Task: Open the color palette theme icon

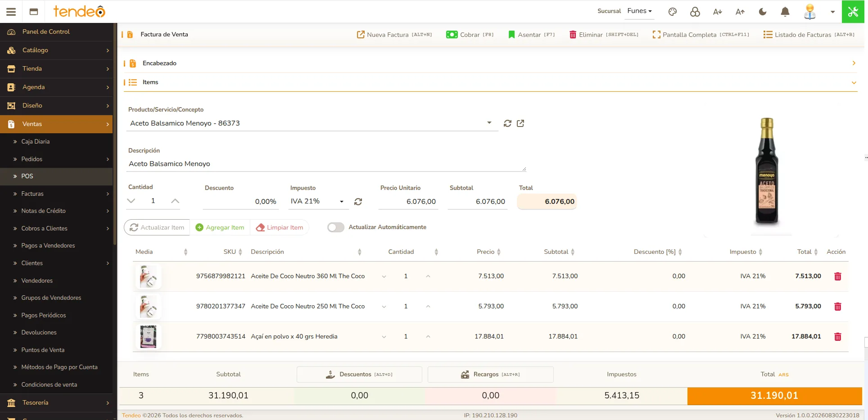Action: (x=673, y=12)
